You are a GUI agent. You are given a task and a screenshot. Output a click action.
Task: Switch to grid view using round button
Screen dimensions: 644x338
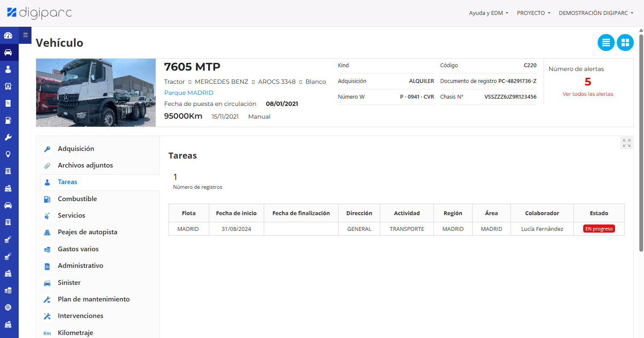pyautogui.click(x=625, y=43)
